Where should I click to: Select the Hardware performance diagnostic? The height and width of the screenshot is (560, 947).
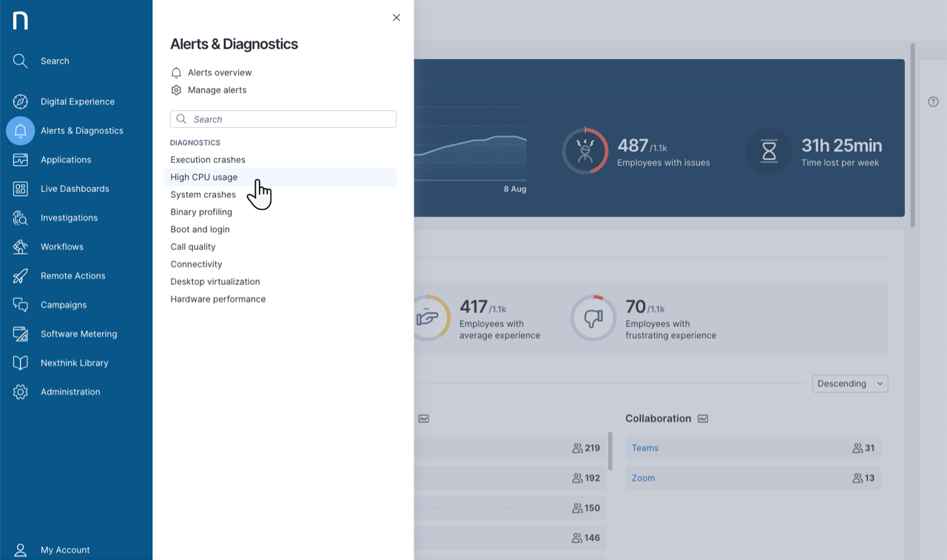coord(218,299)
